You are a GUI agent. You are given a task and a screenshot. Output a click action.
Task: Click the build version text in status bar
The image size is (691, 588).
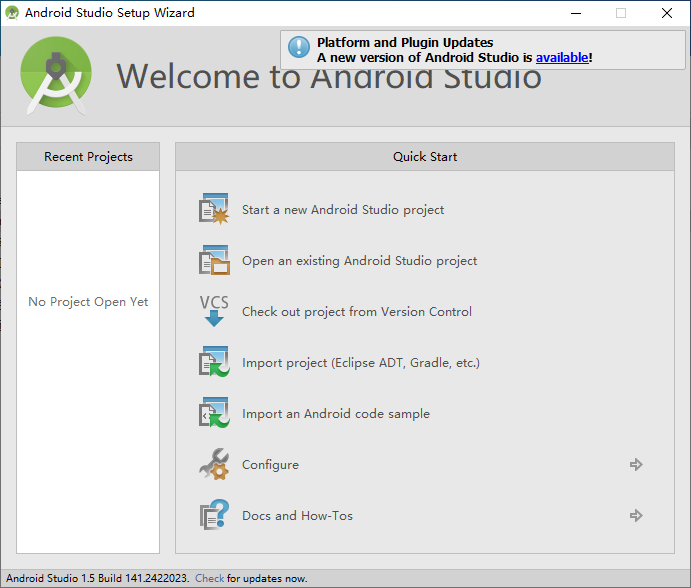click(98, 578)
